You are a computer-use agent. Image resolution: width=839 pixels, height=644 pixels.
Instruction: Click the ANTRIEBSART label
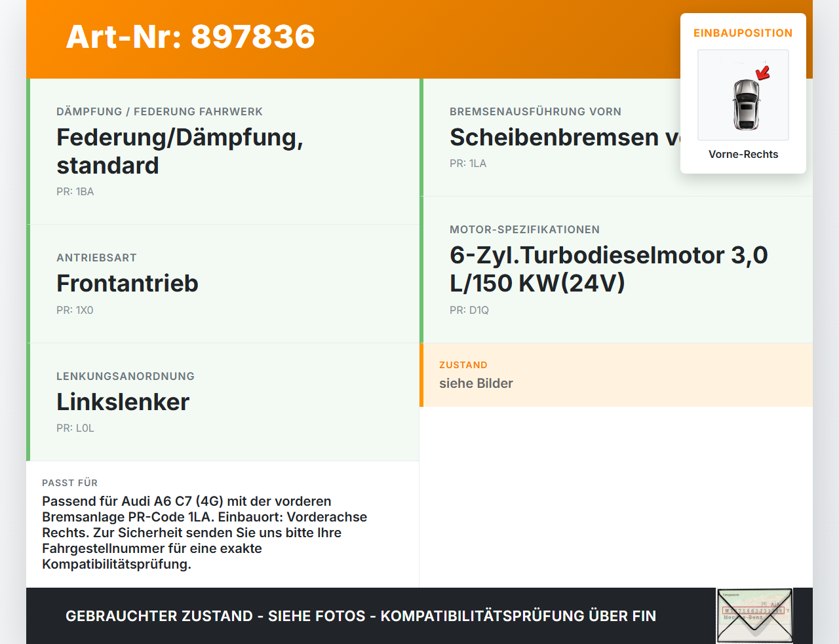(x=96, y=258)
